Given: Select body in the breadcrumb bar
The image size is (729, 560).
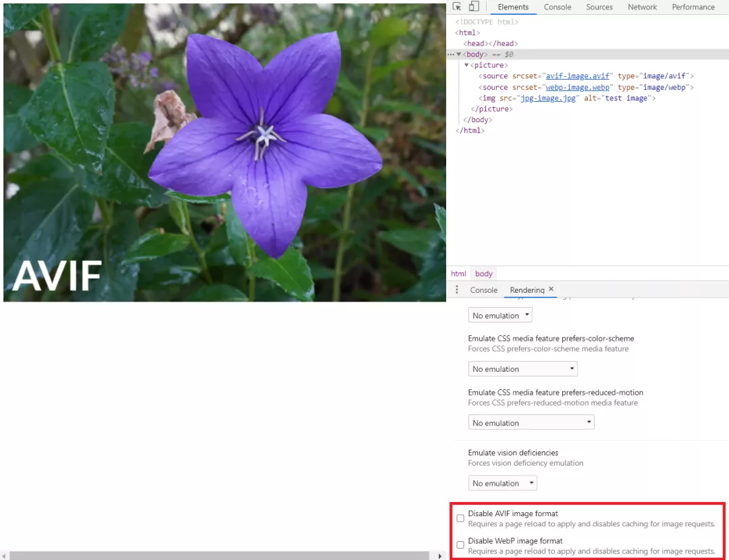Looking at the screenshot, I should [483, 273].
